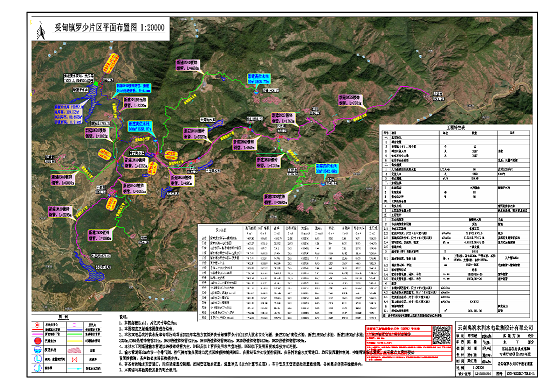Pick the green pipeline line in legend
This screenshot has height=389, width=551.
coord(74,334)
